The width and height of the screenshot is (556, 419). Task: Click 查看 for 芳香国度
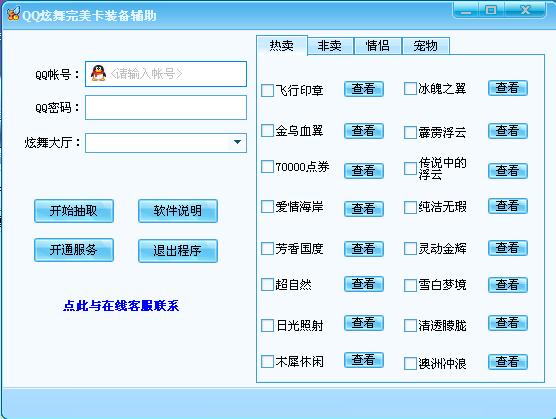tap(364, 248)
